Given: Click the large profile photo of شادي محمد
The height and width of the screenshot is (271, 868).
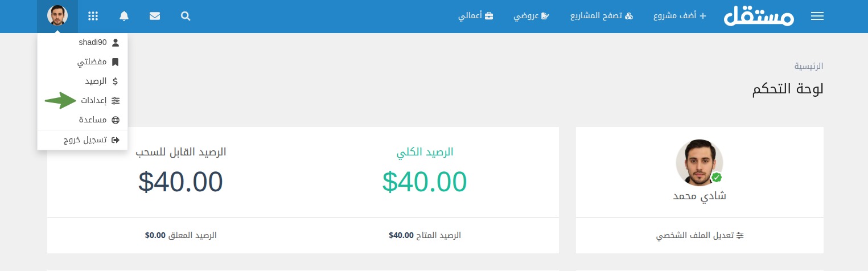Looking at the screenshot, I should 700,162.
